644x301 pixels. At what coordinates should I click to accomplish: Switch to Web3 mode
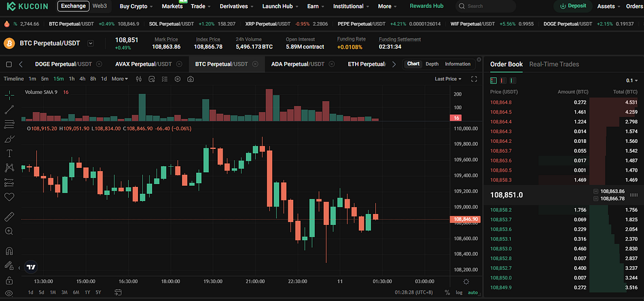100,6
